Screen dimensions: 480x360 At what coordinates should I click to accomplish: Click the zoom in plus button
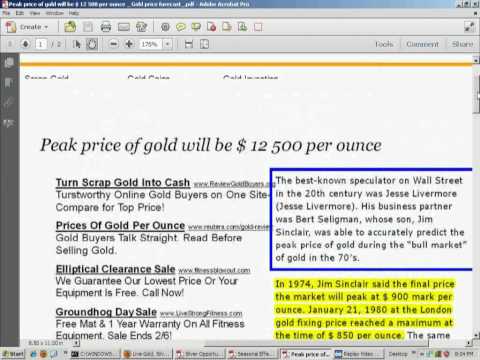(129, 44)
